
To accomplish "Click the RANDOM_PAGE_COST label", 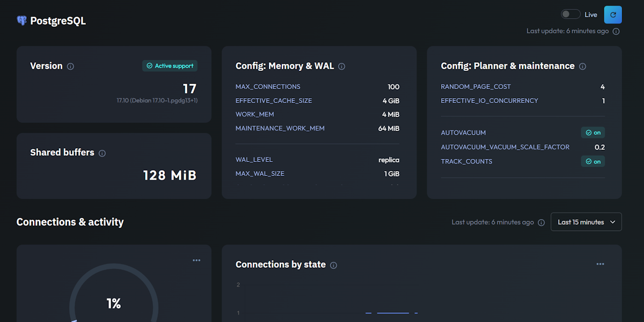I will [475, 86].
